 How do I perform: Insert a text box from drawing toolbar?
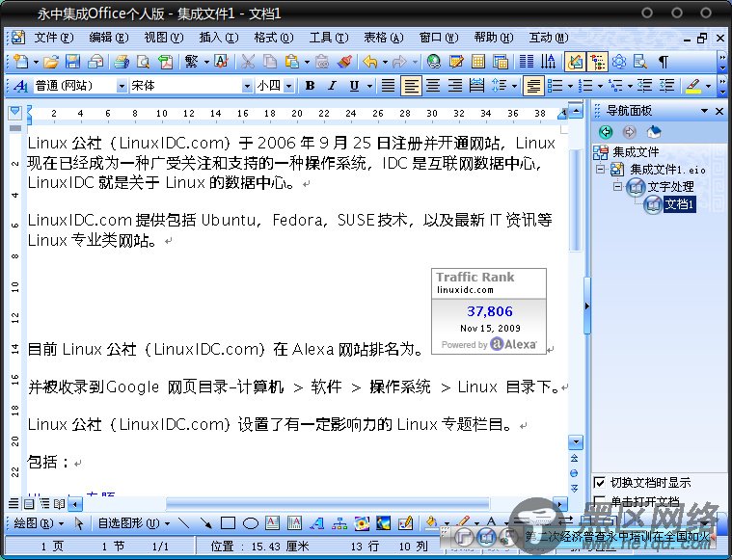tap(272, 523)
